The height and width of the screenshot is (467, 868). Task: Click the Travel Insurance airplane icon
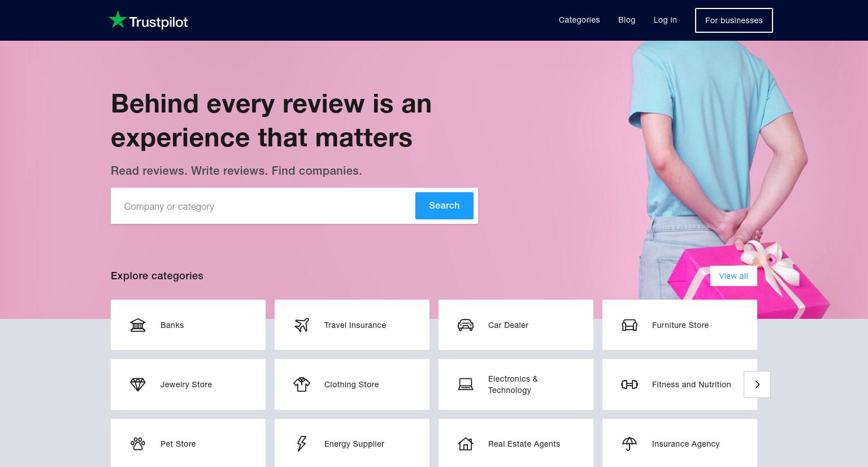click(302, 325)
